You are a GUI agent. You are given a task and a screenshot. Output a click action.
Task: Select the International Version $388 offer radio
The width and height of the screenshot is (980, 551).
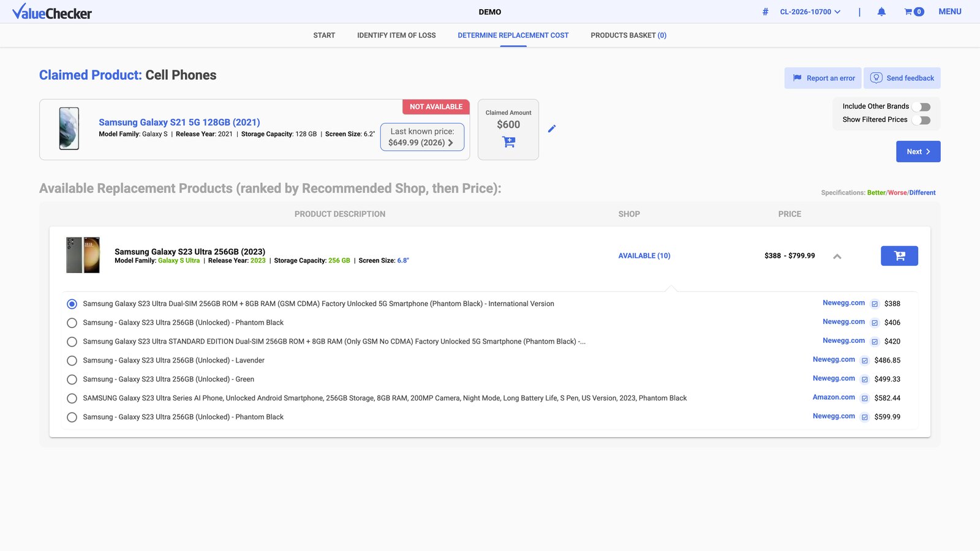[72, 304]
